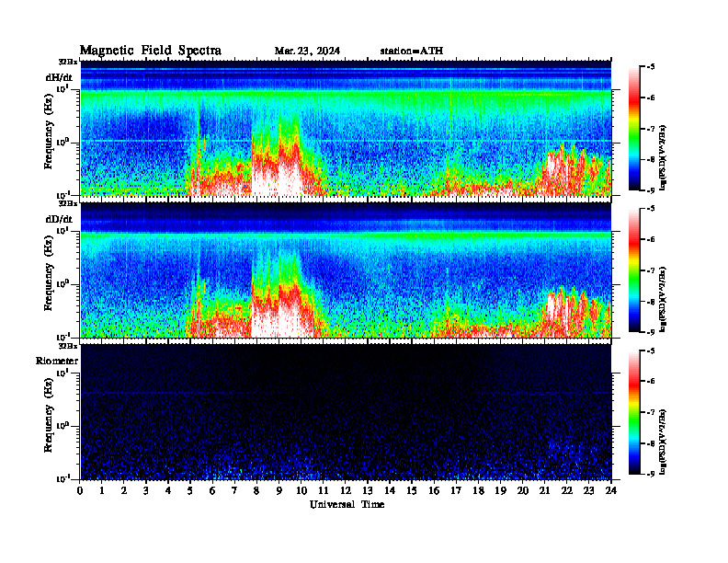The width and height of the screenshot is (728, 563).
Task: Click the "Universal Time" axis title
Action: [x=347, y=504]
